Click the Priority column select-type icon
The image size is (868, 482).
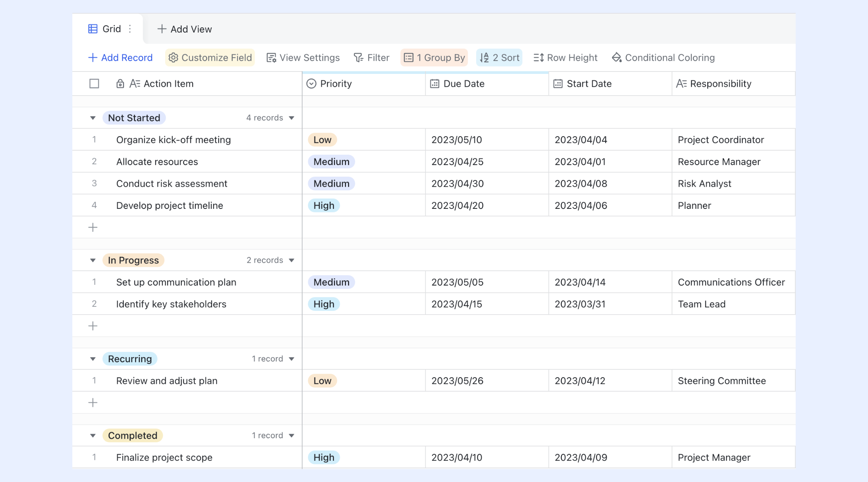[x=311, y=84]
